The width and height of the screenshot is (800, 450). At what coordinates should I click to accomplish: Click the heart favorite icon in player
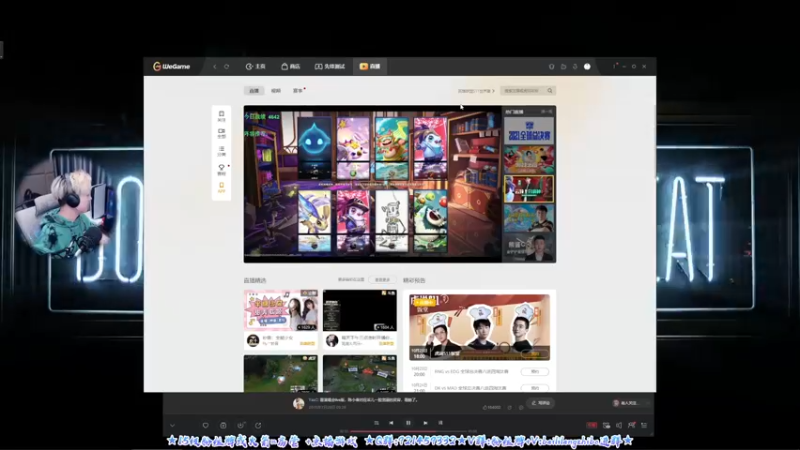click(x=206, y=426)
